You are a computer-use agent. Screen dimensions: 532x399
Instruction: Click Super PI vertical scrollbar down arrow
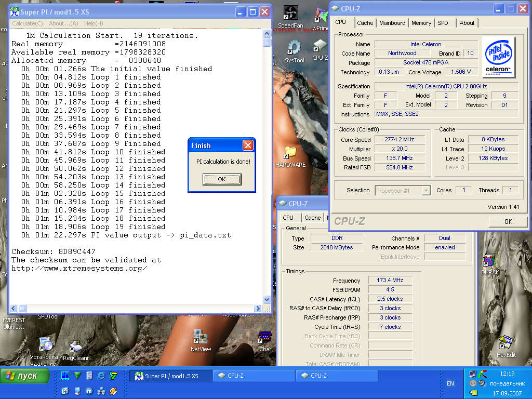coord(267,299)
